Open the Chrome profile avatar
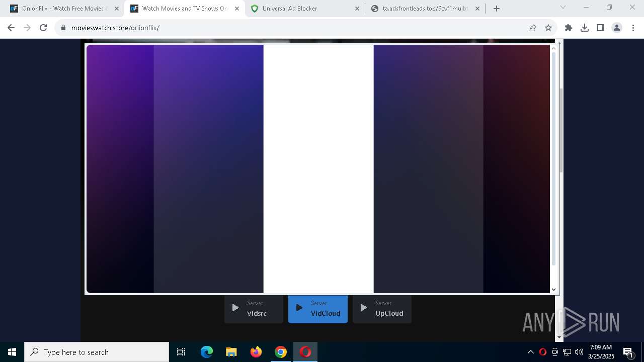644x362 pixels. point(617,28)
